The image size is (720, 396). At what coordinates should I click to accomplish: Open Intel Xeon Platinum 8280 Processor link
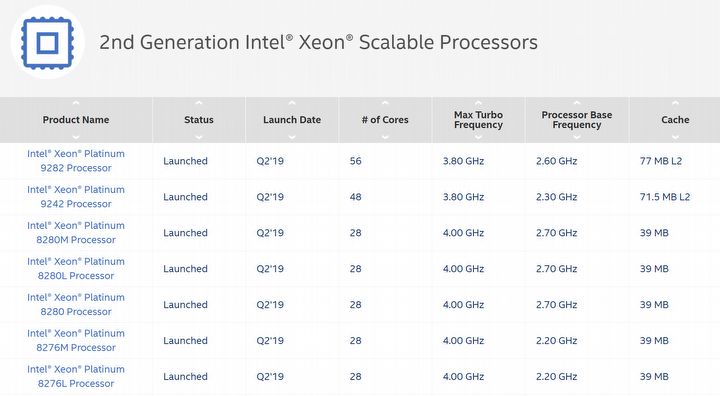pyautogui.click(x=76, y=304)
